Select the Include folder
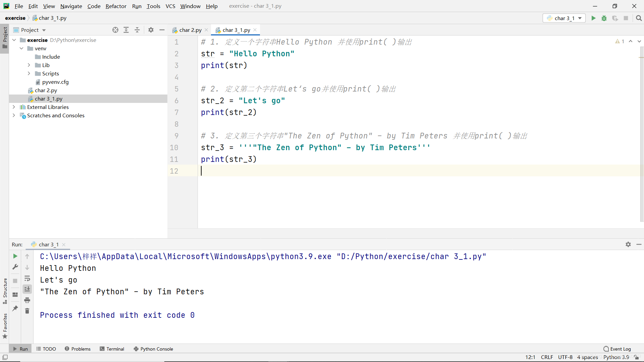Screen dimensions: 644x362 [51, 57]
